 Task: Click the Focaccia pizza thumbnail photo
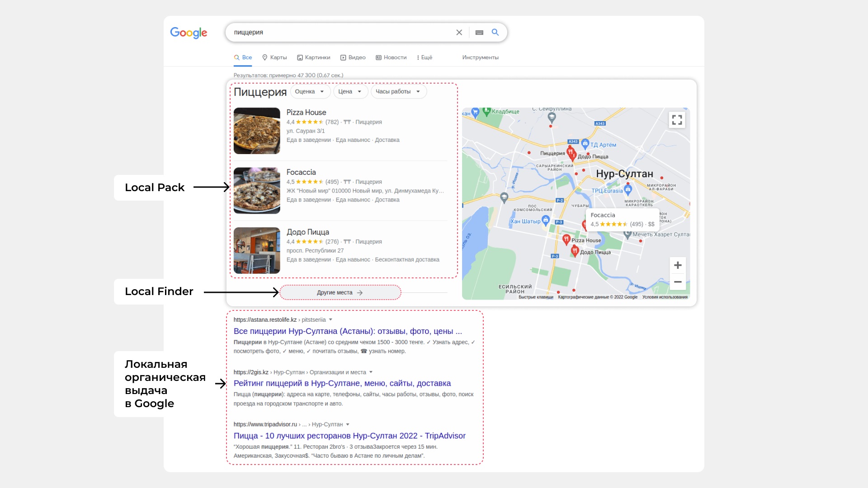coord(257,191)
